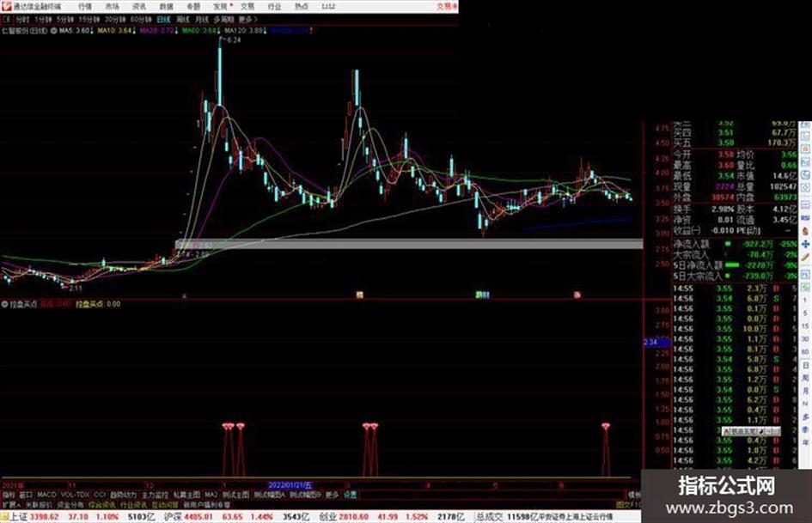Screen dimensions: 812x523
Task: Open the L1L2 menu
Action: (328, 6)
